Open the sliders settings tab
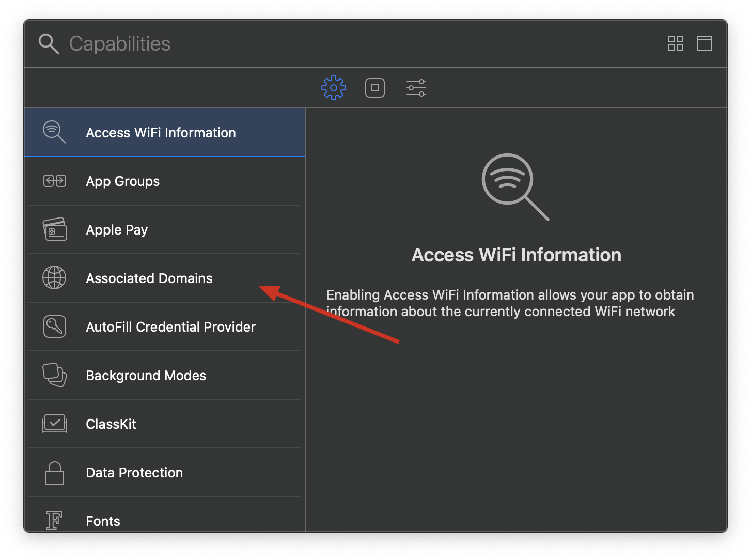The image size is (751, 560). (x=416, y=88)
